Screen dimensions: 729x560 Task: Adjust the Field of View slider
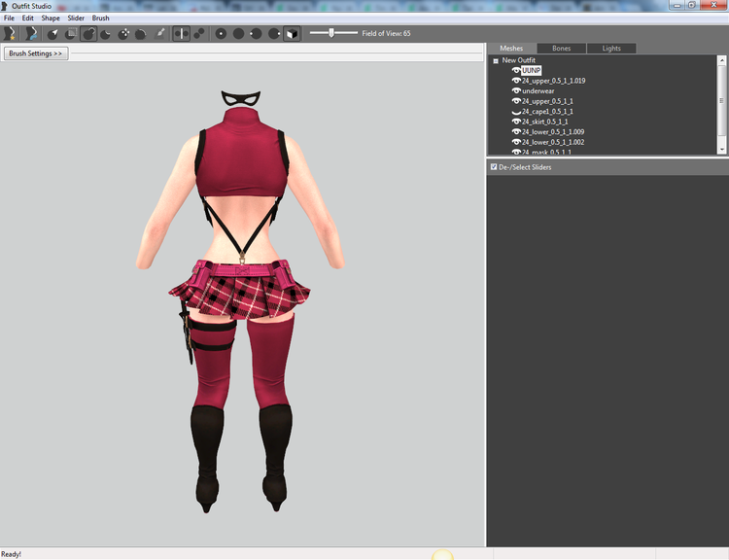tap(333, 33)
